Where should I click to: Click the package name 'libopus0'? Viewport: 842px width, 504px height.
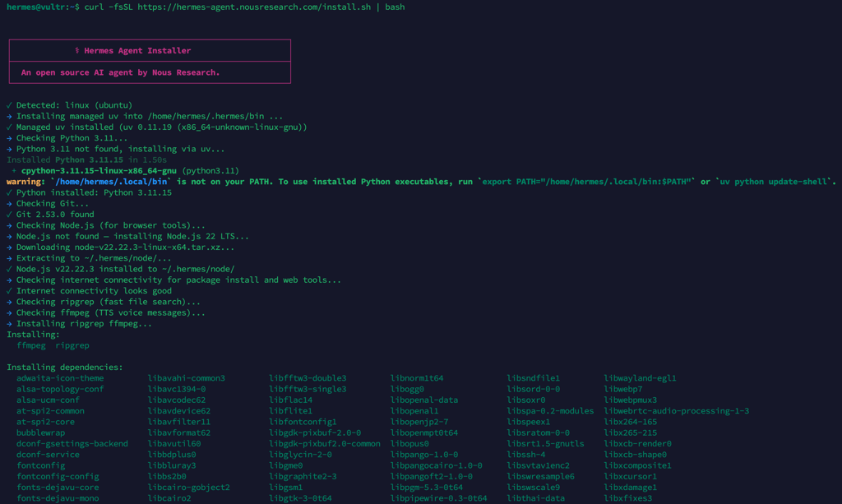pos(409,443)
